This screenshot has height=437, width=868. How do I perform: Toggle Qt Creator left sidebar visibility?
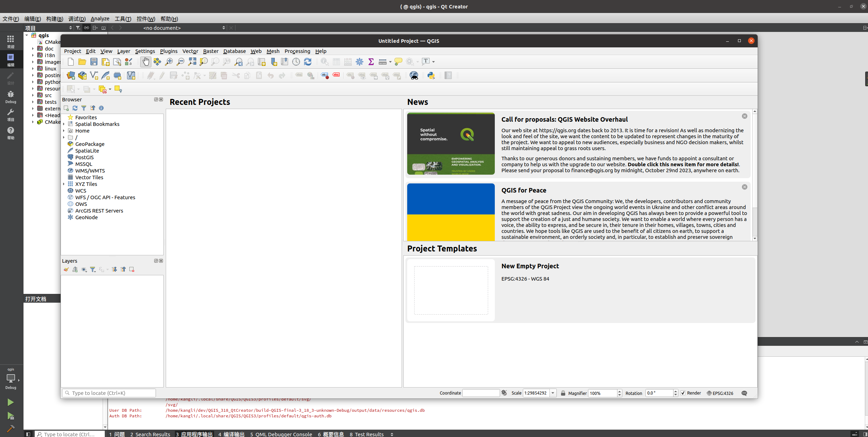coord(28,434)
